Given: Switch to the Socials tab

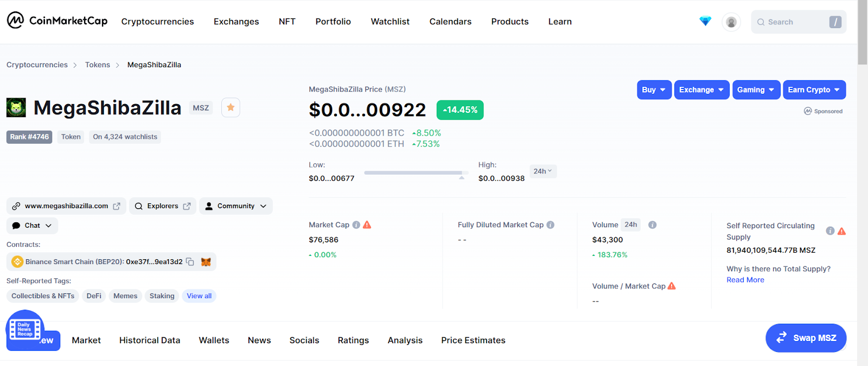Looking at the screenshot, I should click(x=304, y=341).
